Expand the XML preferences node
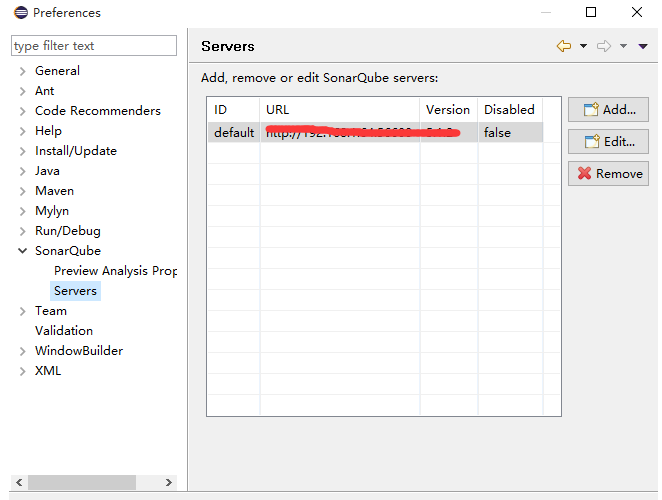The width and height of the screenshot is (662, 500). click(x=22, y=371)
